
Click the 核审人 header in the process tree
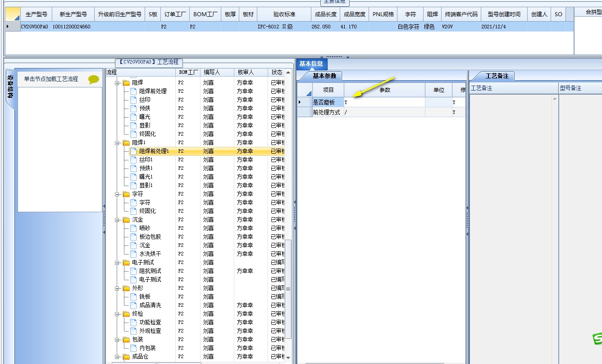click(x=251, y=72)
